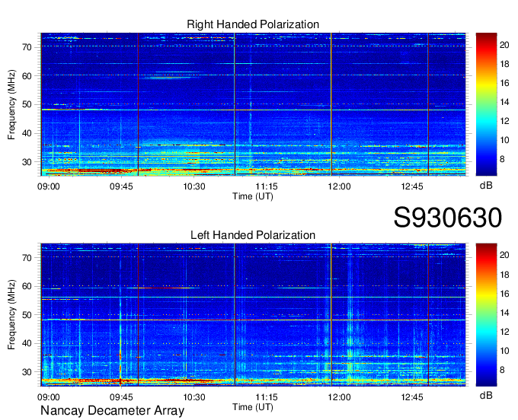Select the S930630 observation label
This screenshot has height=420, width=518.
pyautogui.click(x=448, y=218)
